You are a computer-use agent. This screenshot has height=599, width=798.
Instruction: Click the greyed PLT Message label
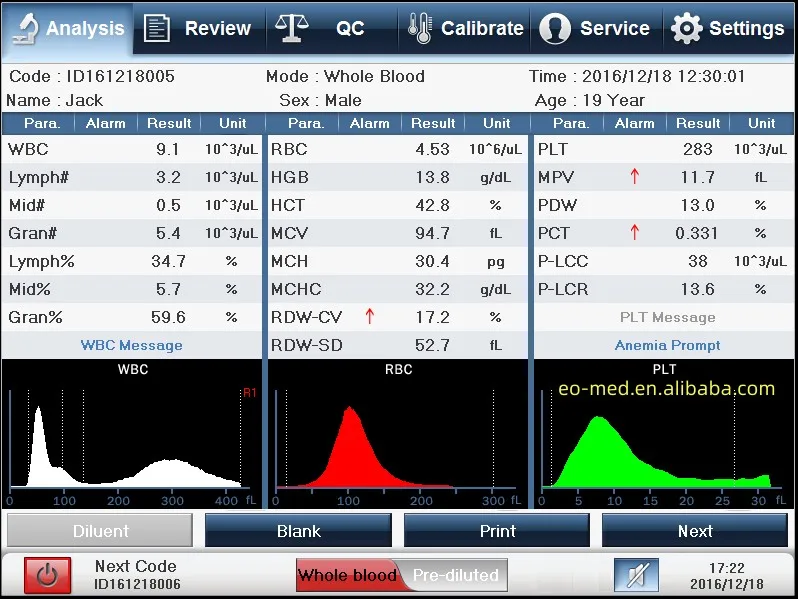(x=667, y=317)
